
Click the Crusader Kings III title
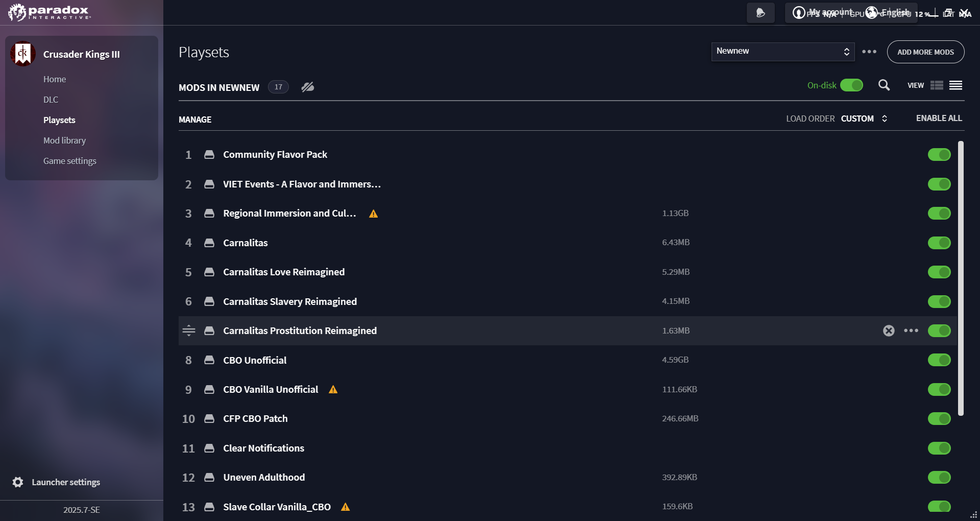pos(82,54)
